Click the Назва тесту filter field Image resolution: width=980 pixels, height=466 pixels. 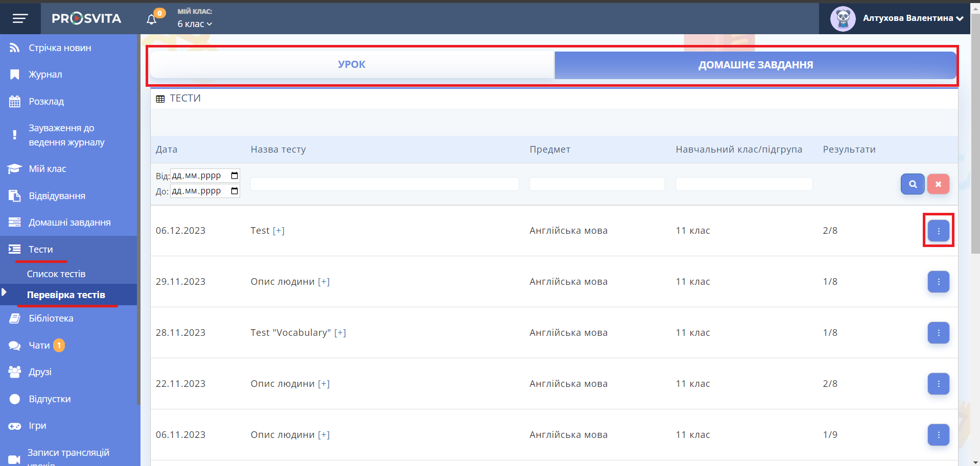tap(384, 184)
